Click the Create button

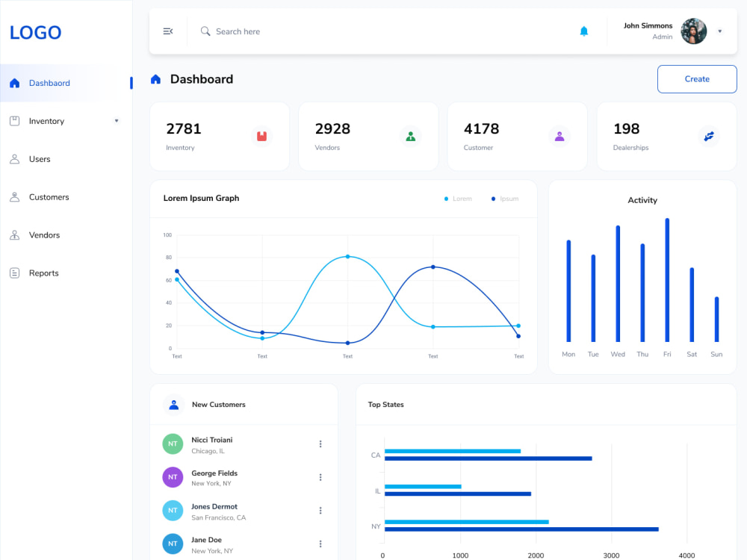pyautogui.click(x=696, y=79)
